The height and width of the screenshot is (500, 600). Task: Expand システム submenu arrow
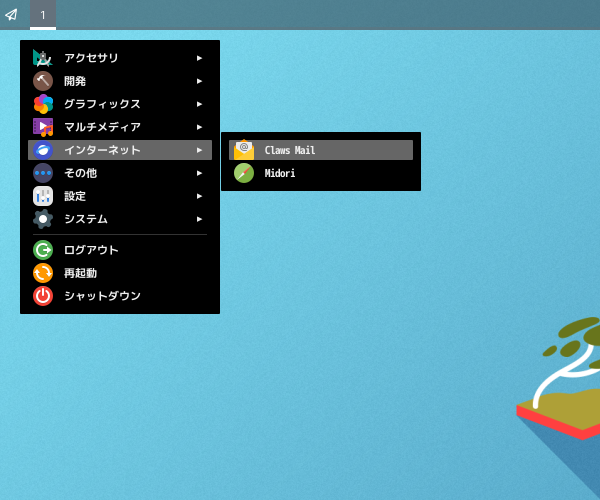199,219
